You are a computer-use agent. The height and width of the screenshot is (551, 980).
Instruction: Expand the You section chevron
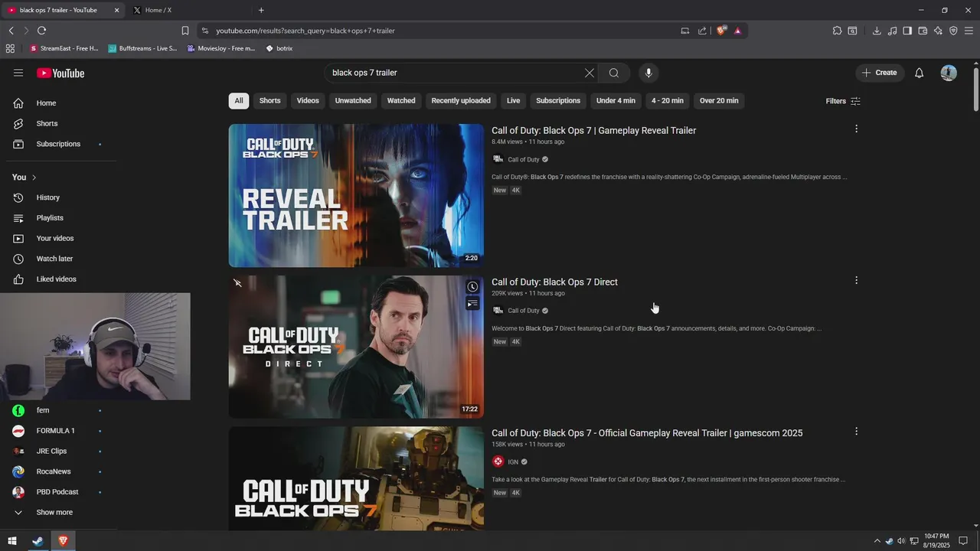(34, 178)
